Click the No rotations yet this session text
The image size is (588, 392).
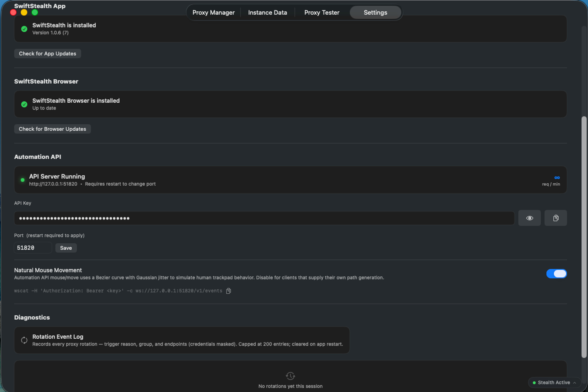pyautogui.click(x=290, y=386)
